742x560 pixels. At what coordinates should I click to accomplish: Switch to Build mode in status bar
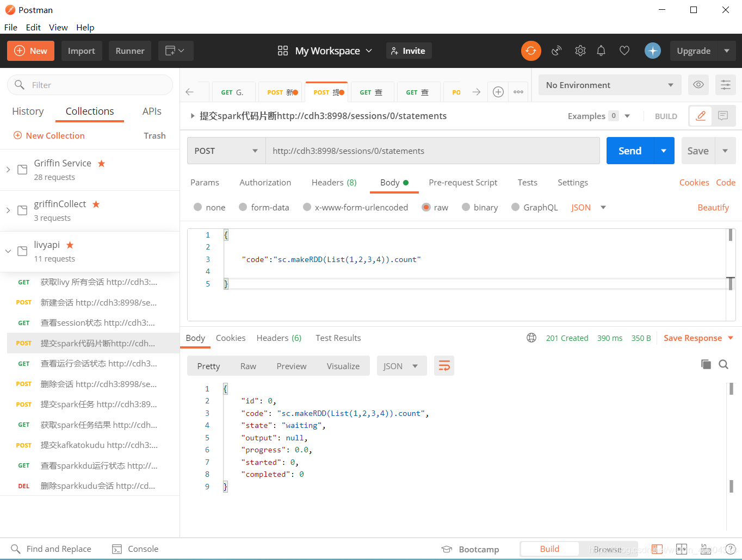coord(549,549)
